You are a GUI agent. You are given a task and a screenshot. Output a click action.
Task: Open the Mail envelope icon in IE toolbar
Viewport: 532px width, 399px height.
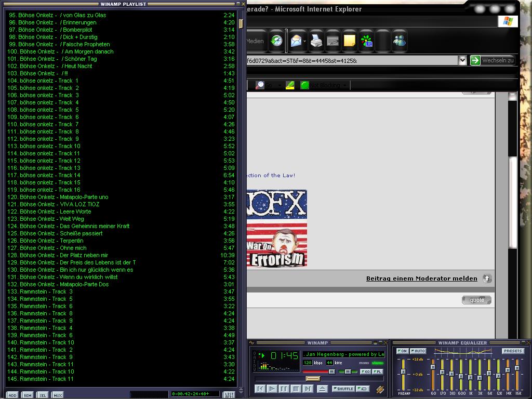coord(296,41)
